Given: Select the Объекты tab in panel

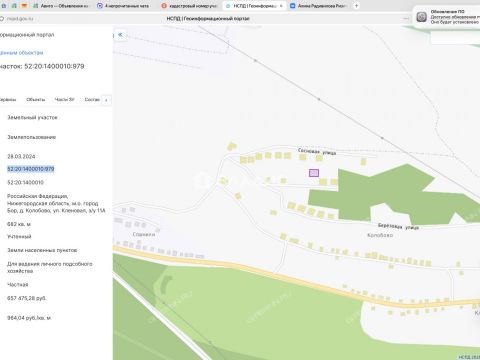Looking at the screenshot, I should [35, 100].
